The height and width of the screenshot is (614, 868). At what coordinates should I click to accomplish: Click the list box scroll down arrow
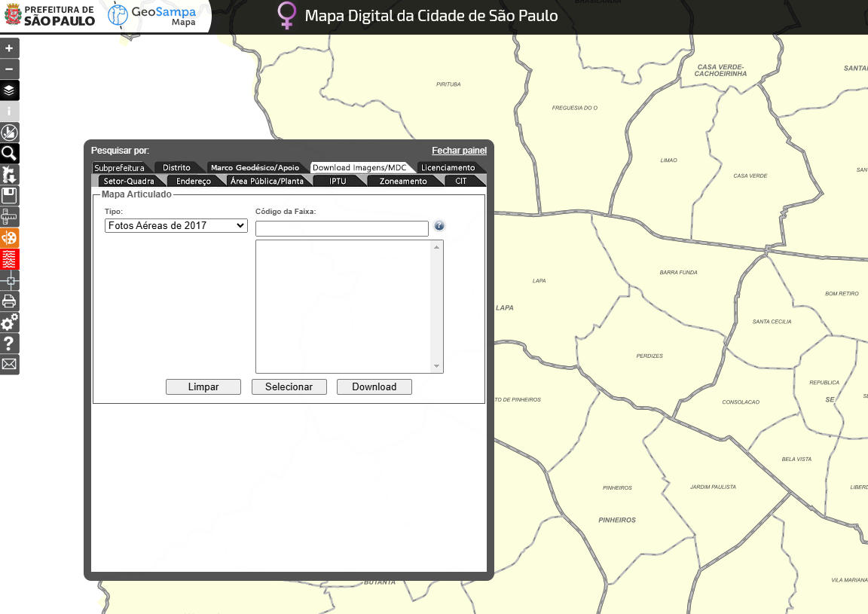point(437,366)
